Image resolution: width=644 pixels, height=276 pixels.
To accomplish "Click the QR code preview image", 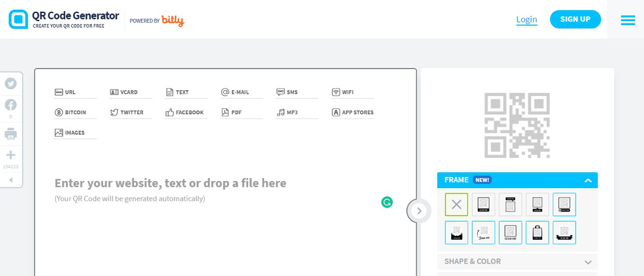I will coord(517,125).
